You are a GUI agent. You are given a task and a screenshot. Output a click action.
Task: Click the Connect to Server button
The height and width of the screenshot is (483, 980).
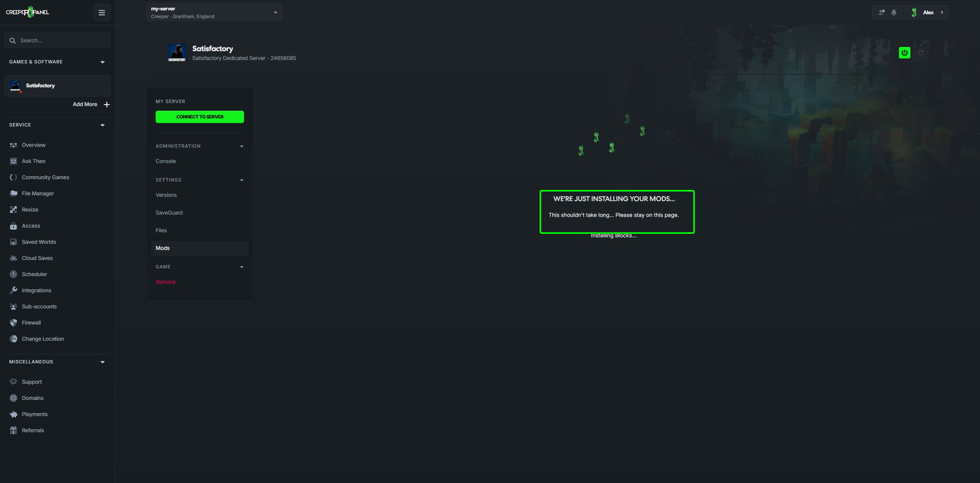pos(200,117)
